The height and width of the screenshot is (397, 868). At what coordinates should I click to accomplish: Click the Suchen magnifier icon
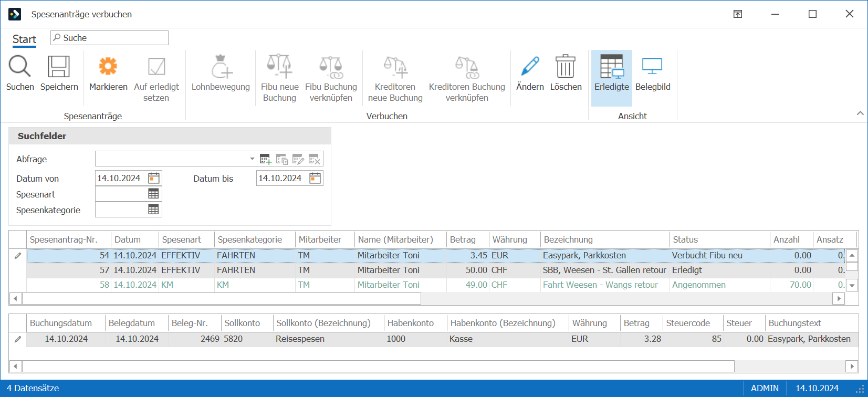pyautogui.click(x=20, y=67)
